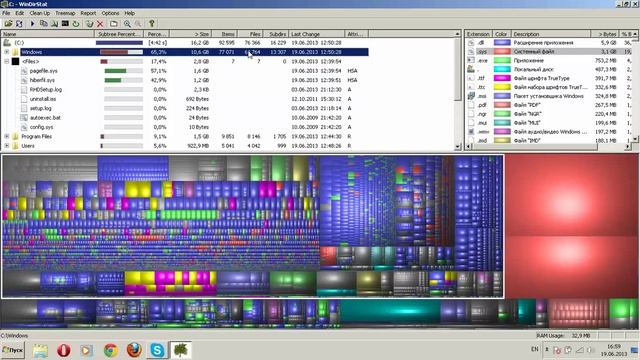Image resolution: width=640 pixels, height=360 pixels.
Task: Select the RHDSetup.log file row
Action: coord(185,89)
